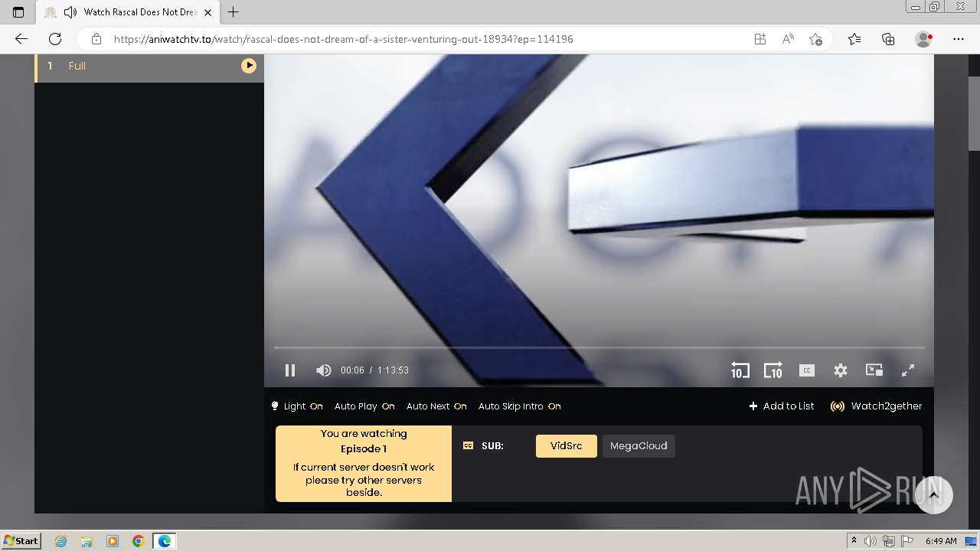Select the VidSrc server
This screenshot has height=551, width=980.
567,446
